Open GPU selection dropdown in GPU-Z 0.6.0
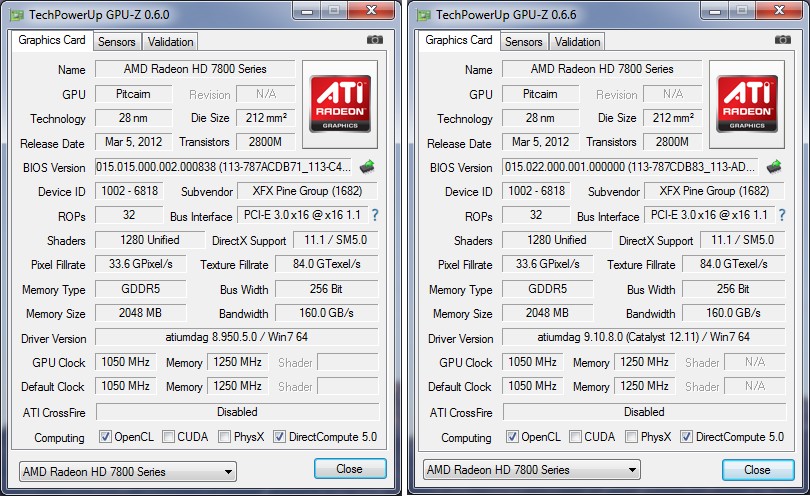This screenshot has width=810, height=500. pos(128,471)
